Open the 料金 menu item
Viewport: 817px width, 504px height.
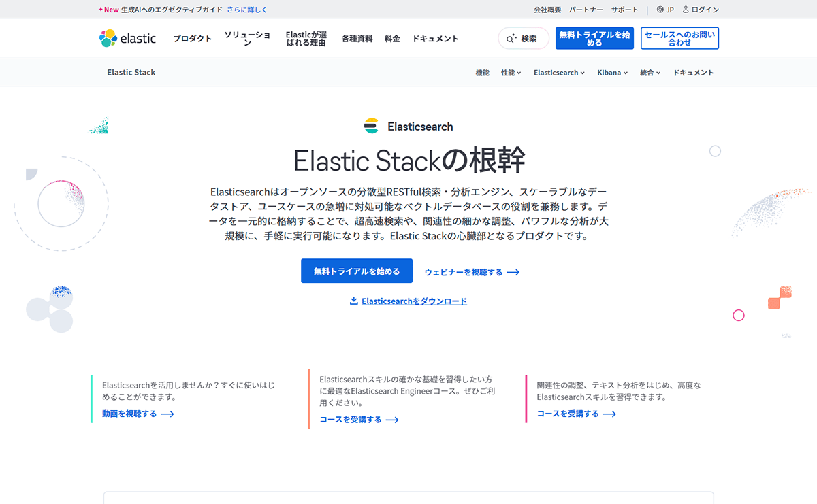pyautogui.click(x=392, y=39)
